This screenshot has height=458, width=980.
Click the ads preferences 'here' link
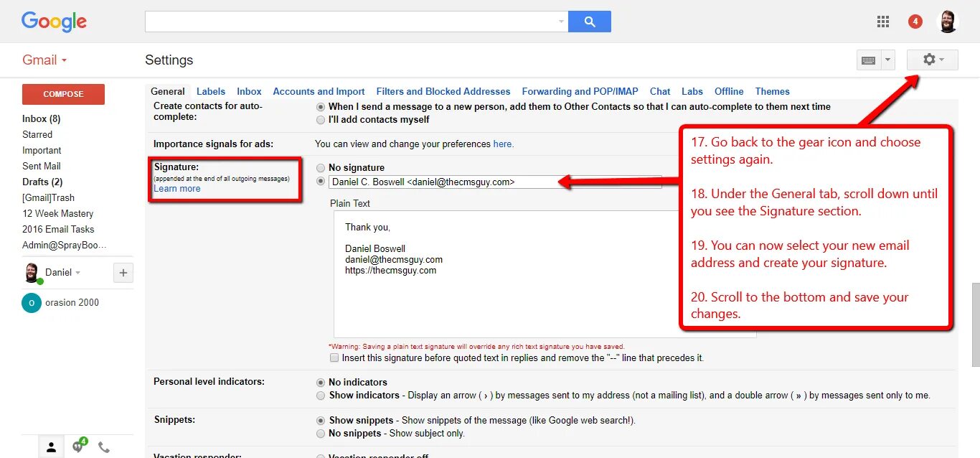coord(502,144)
